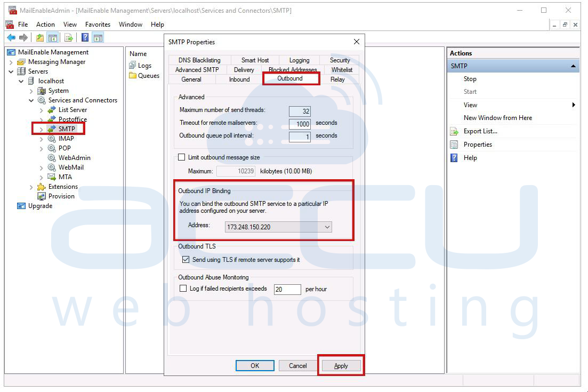Click Properties in the Actions pane
The width and height of the screenshot is (588, 392).
click(477, 145)
